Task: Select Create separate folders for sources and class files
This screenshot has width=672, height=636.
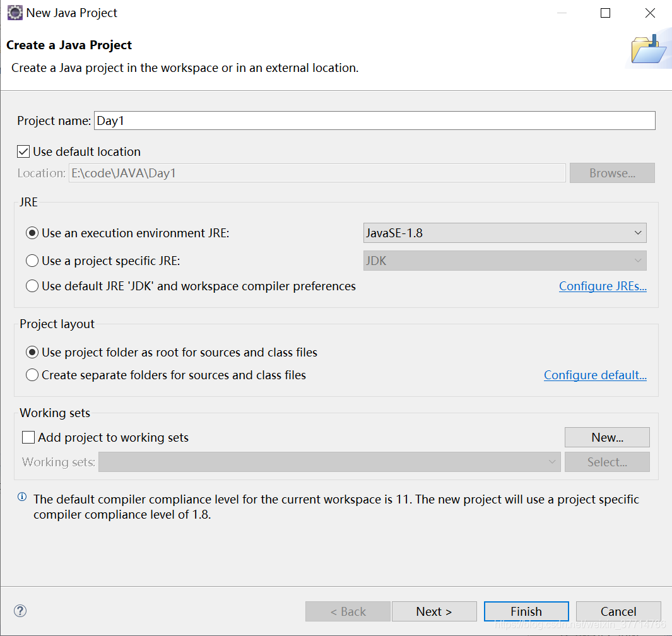Action: coord(32,375)
